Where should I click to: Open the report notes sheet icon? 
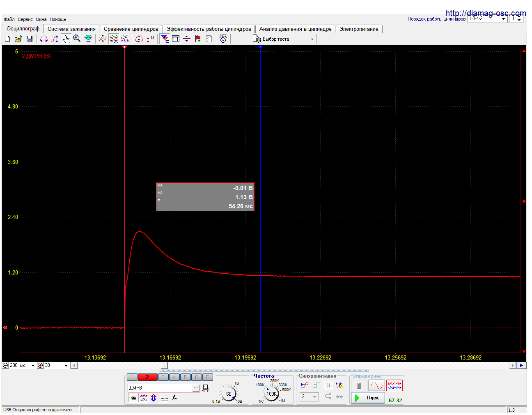[x=209, y=39]
